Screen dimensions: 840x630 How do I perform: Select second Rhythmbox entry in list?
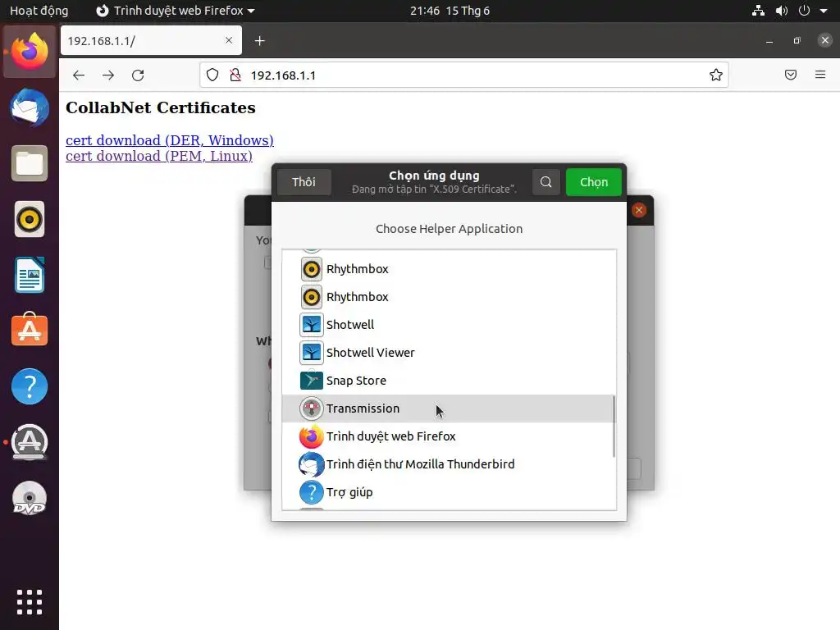(x=449, y=297)
